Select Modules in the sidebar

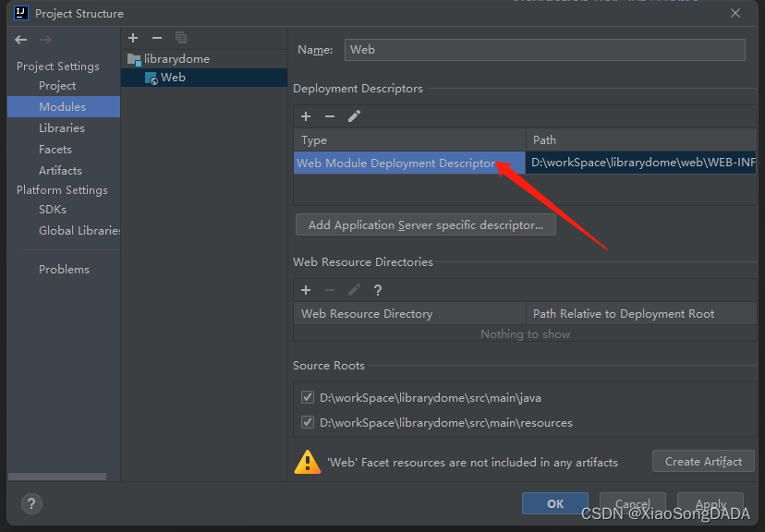(64, 107)
